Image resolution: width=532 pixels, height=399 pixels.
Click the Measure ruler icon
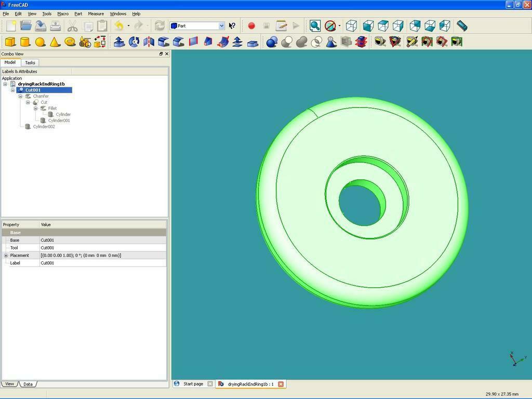(x=462, y=26)
